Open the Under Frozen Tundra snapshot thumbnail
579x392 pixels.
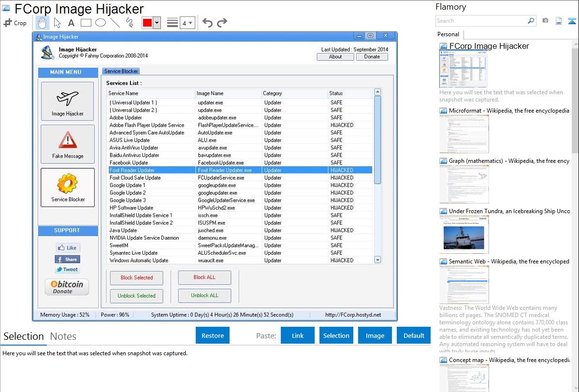pyautogui.click(x=464, y=234)
